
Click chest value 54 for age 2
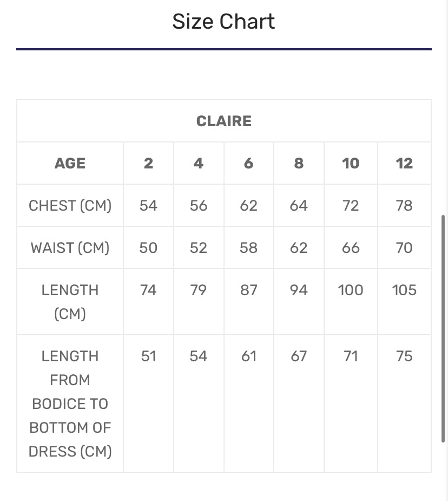tap(148, 206)
